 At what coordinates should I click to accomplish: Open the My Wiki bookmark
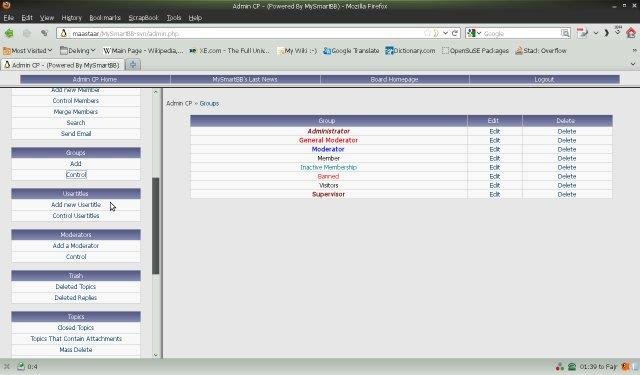click(x=297, y=51)
